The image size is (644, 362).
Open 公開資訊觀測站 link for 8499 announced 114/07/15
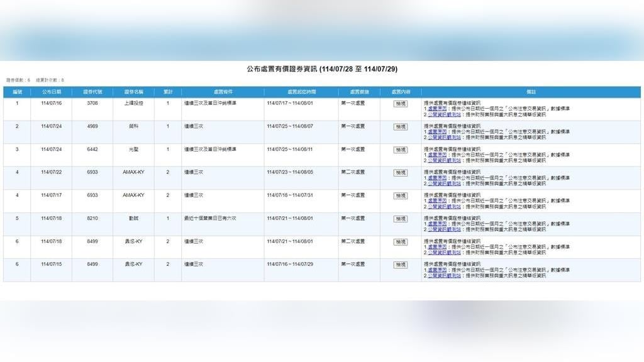point(444,275)
